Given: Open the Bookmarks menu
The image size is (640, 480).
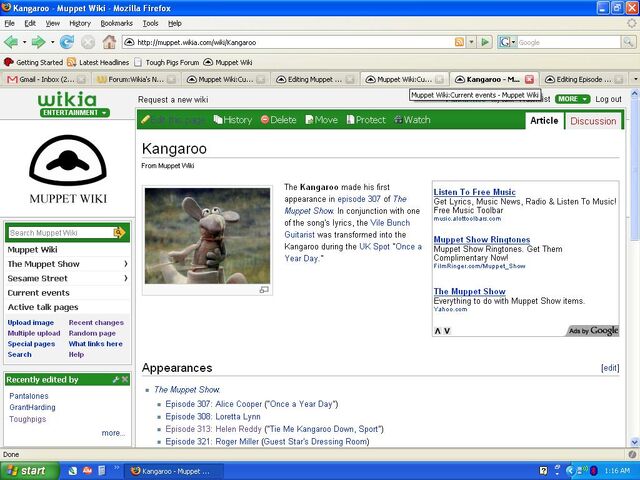Looking at the screenshot, I should click(116, 23).
